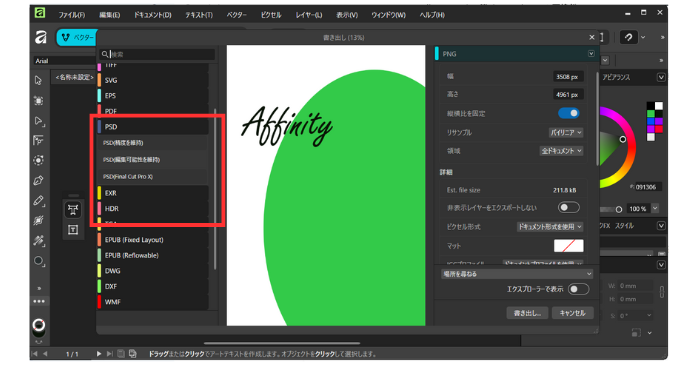Click the キャンセル button
This screenshot has height=365, width=698.
pos(572,313)
